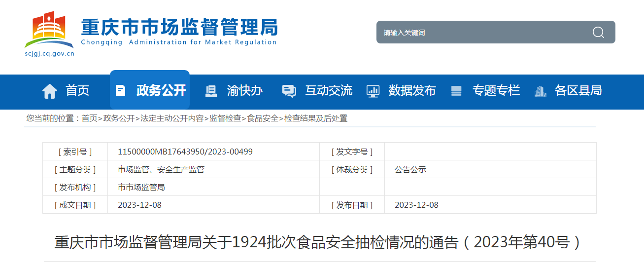Go to 政务公开 in the breadcrumb

[x=119, y=118]
